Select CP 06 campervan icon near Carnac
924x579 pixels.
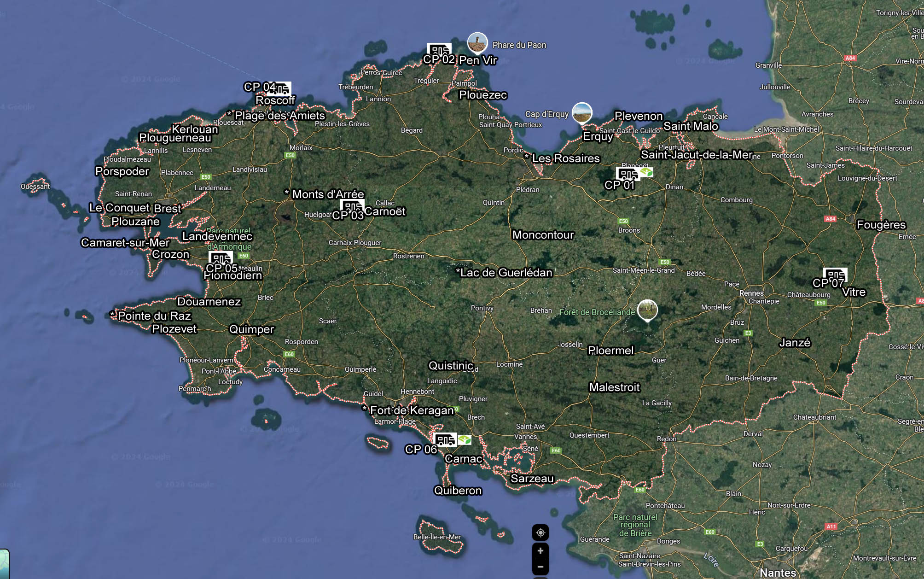445,439
